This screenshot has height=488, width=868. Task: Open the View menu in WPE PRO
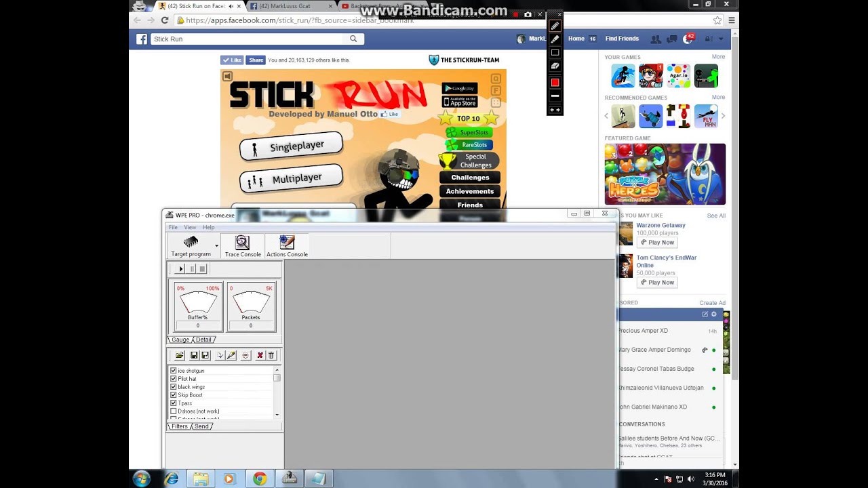(190, 227)
